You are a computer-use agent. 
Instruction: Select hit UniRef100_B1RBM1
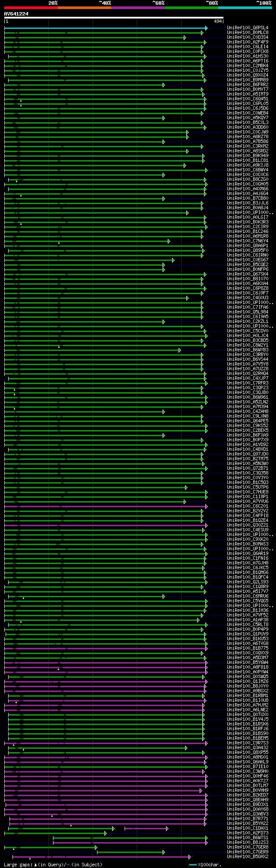pos(248,695)
